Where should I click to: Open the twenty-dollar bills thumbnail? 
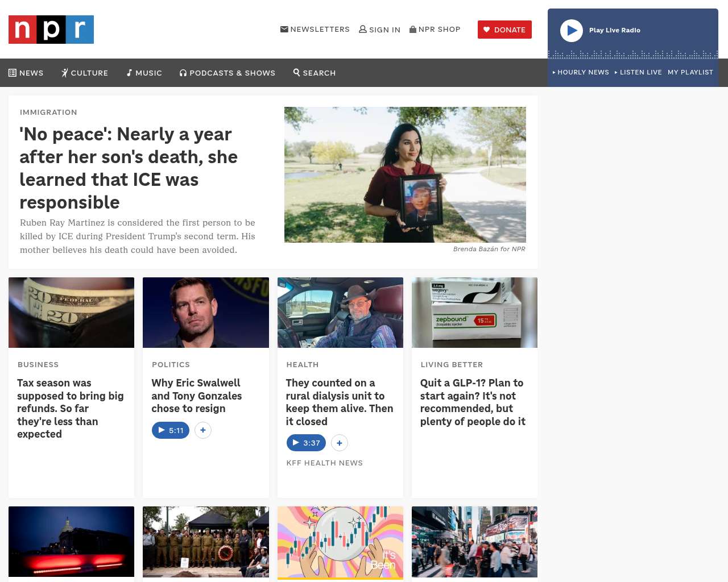71,313
